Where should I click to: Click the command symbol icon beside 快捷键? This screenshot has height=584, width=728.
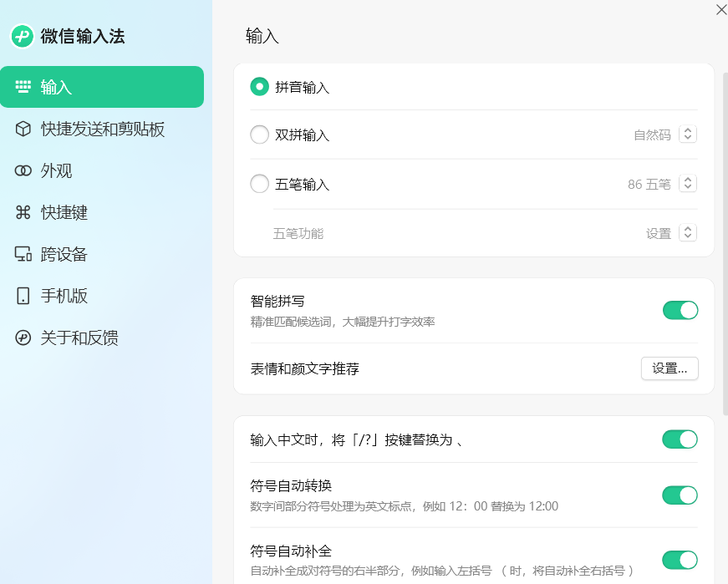click(23, 212)
